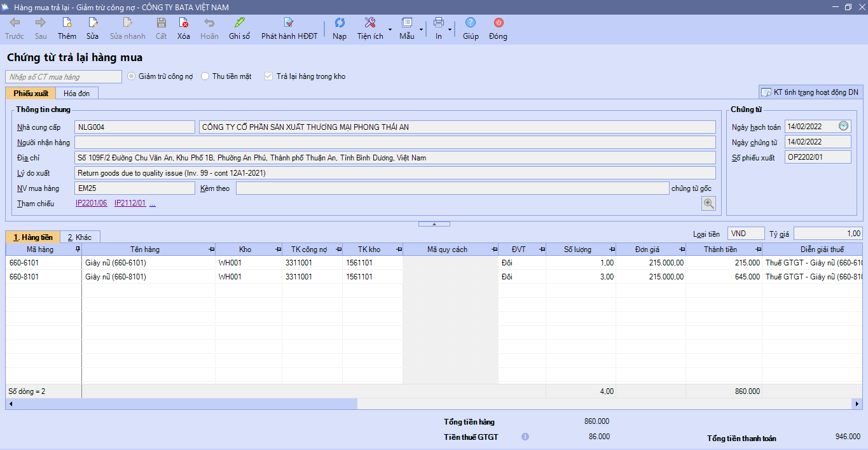Image resolution: width=868 pixels, height=450 pixels.
Task: Click the Mã quy cách column header
Action: 450,250
